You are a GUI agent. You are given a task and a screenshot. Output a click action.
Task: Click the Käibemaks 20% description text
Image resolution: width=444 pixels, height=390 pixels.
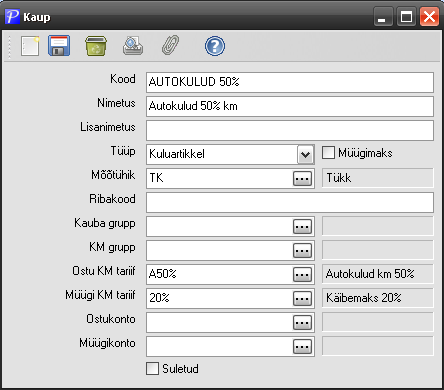[x=364, y=298]
